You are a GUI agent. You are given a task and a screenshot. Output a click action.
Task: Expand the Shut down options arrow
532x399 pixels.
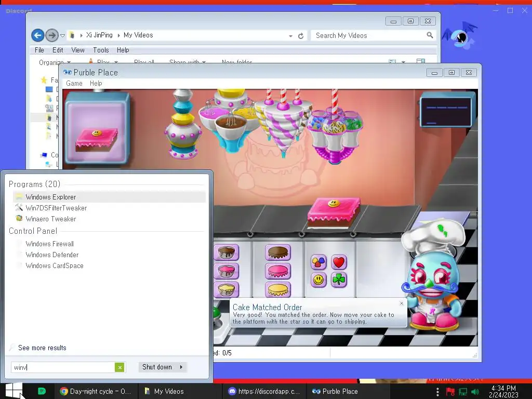(x=181, y=367)
